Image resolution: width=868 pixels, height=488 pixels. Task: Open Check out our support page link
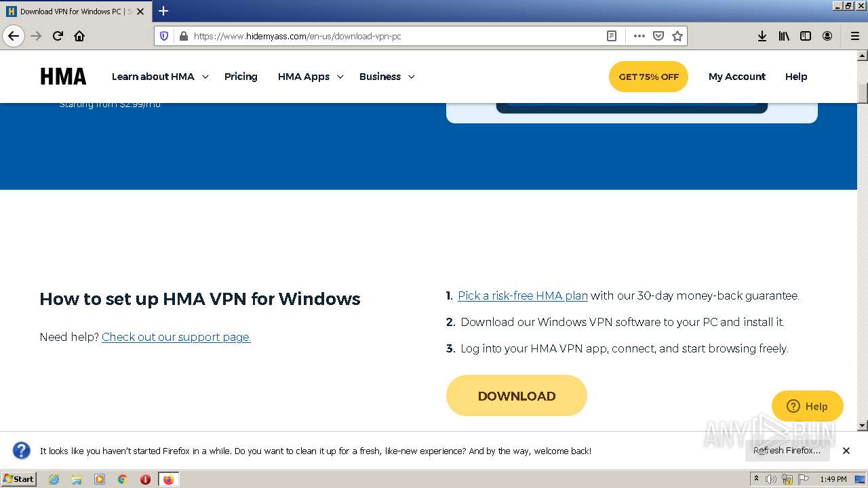click(x=176, y=337)
